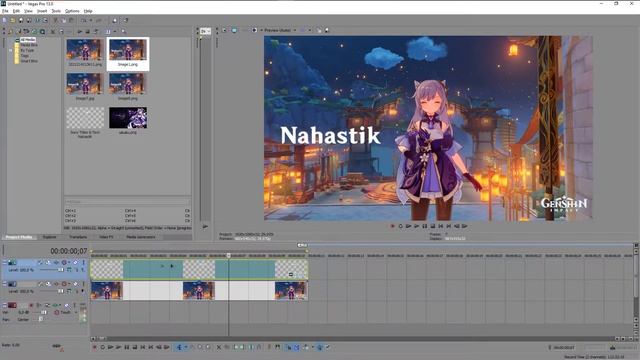Select the Zoom edit tool
The height and width of the screenshot is (360, 640).
(209, 347)
